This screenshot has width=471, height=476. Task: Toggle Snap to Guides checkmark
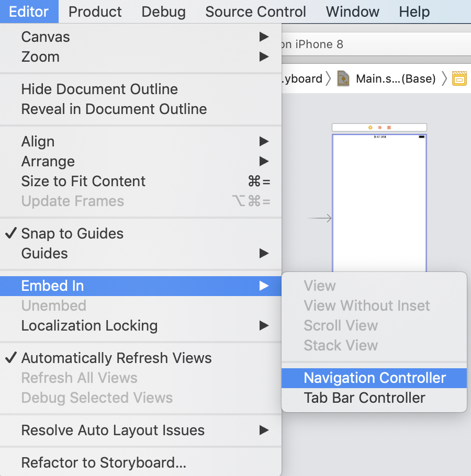pyautogui.click(x=141, y=233)
